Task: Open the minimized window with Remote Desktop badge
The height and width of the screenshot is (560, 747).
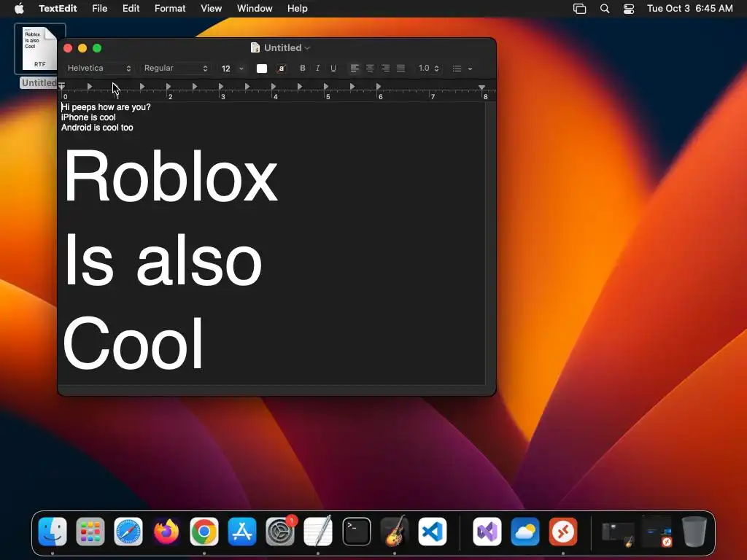Action: [x=657, y=532]
